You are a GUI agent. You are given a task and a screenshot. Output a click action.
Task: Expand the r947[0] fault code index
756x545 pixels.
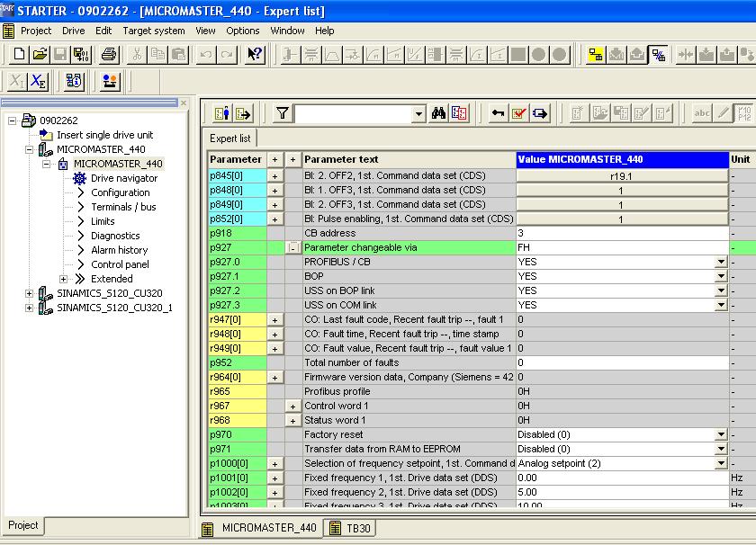pos(274,319)
